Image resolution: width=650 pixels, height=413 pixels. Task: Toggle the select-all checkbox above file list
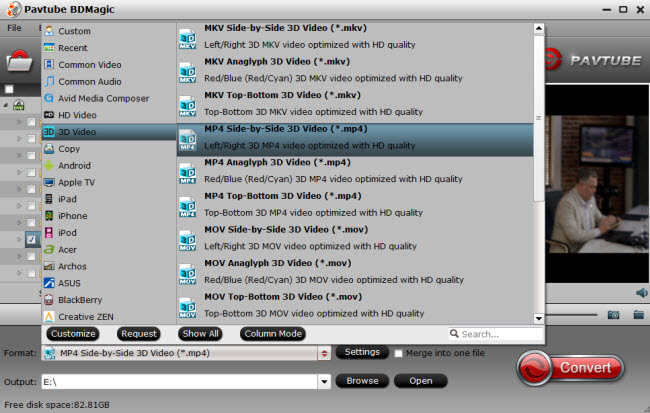pyautogui.click(x=9, y=89)
